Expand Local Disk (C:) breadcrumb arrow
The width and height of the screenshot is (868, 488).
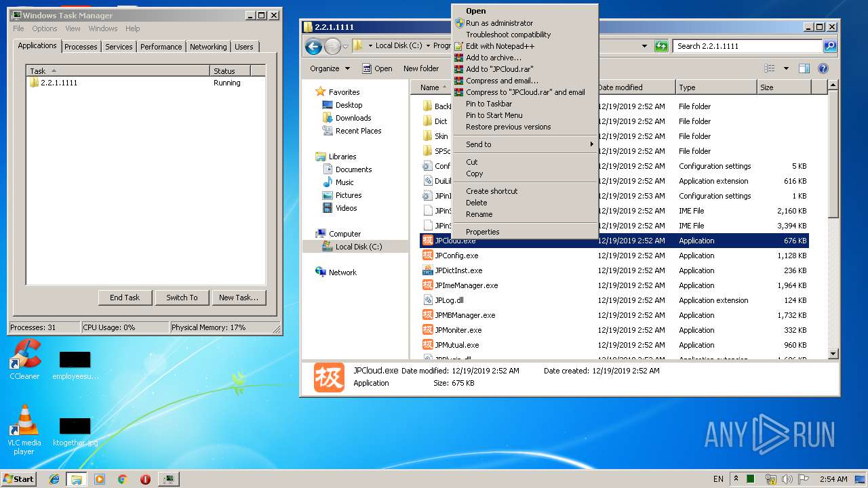(428, 46)
